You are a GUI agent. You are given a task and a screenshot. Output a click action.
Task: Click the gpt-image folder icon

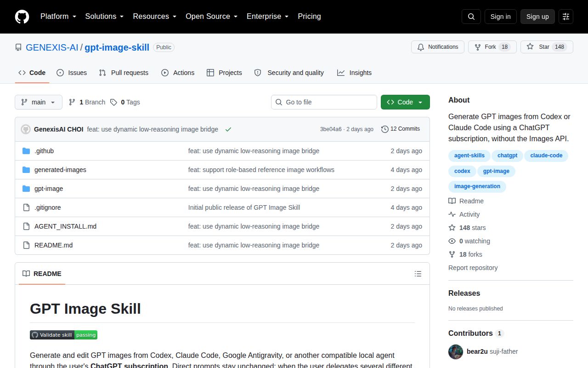(x=26, y=189)
